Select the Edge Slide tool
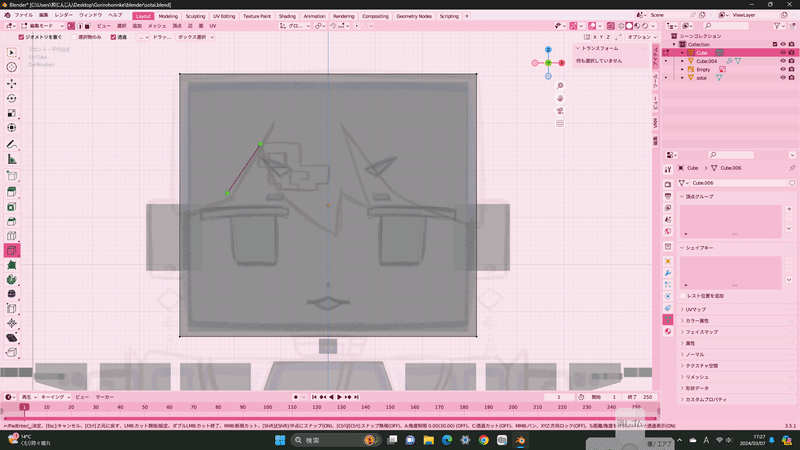 click(x=12, y=309)
